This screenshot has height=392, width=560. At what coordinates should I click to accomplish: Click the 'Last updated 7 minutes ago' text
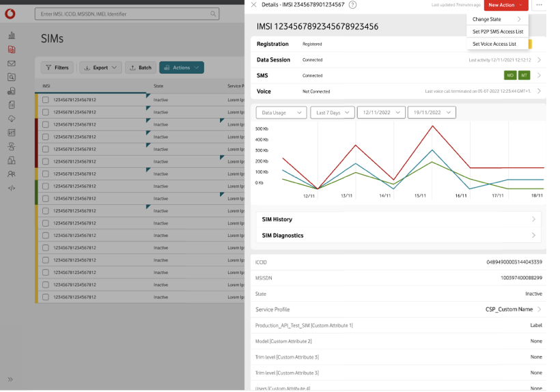(456, 5)
